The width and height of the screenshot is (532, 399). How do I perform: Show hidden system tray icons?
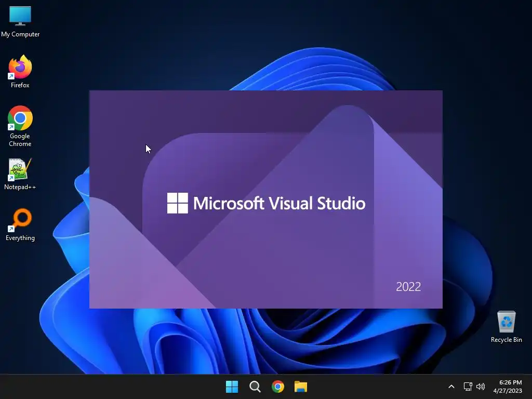(x=451, y=387)
